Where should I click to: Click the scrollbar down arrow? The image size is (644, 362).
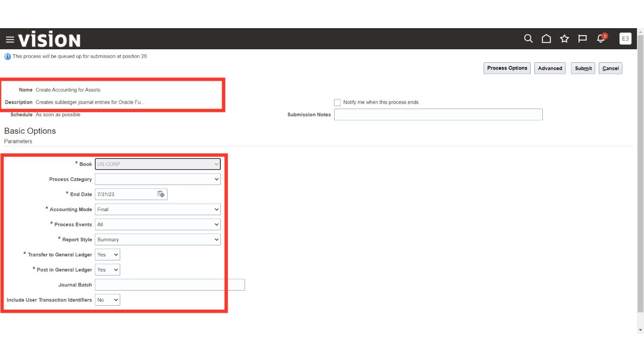[x=640, y=330]
